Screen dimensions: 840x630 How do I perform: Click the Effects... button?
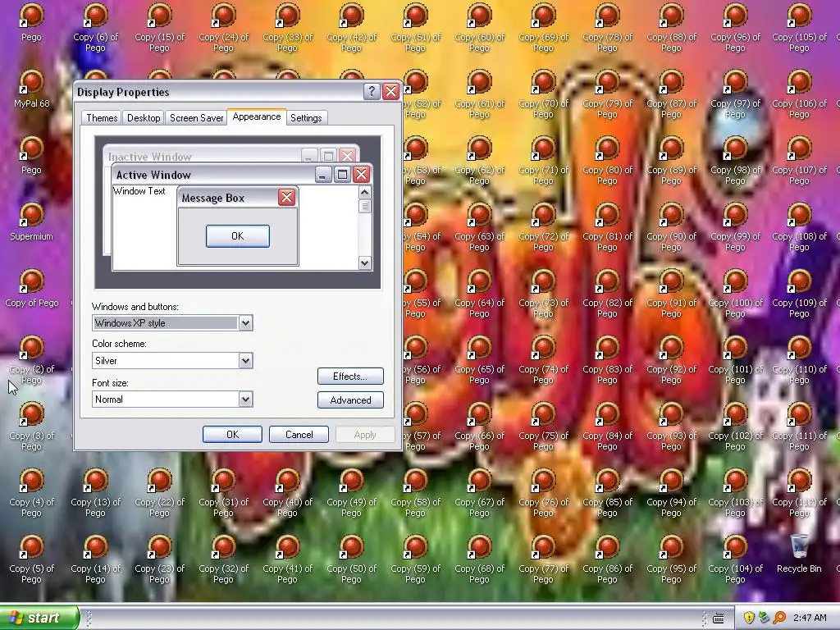(x=350, y=376)
